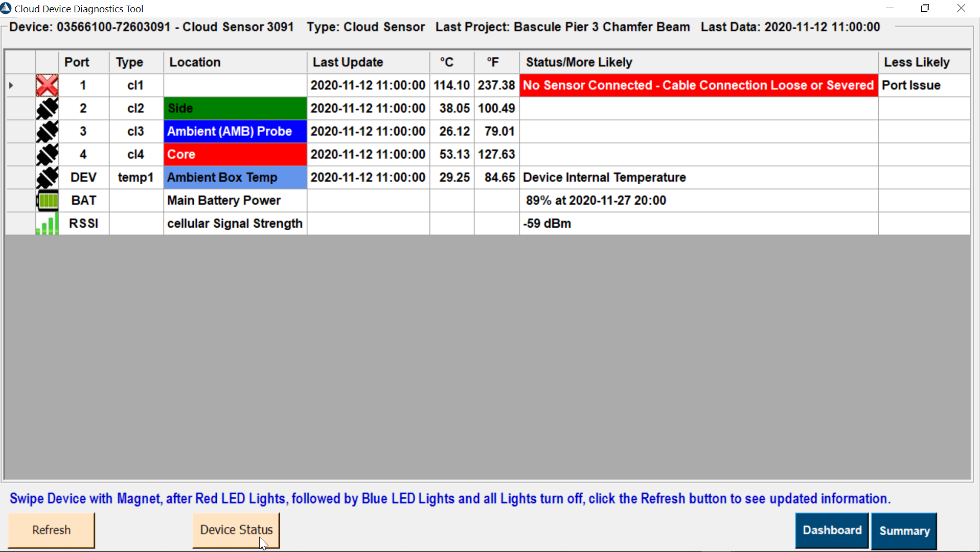Click the Status/More Likely column header
The width and height of the screenshot is (980, 552).
coord(699,62)
